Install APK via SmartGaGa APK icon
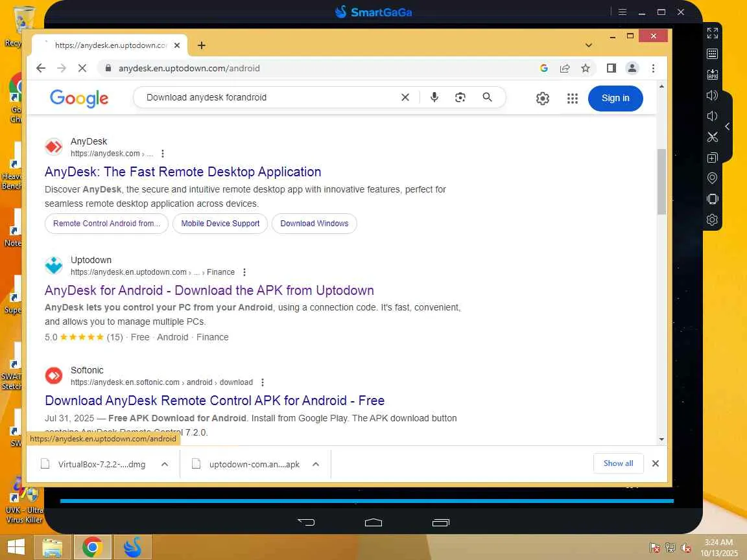 (x=712, y=75)
